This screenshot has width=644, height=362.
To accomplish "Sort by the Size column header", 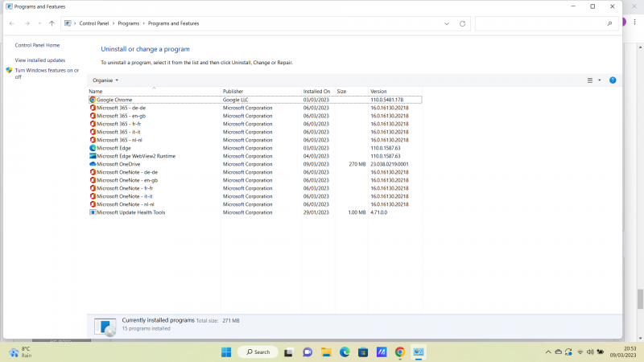I will 351,91.
